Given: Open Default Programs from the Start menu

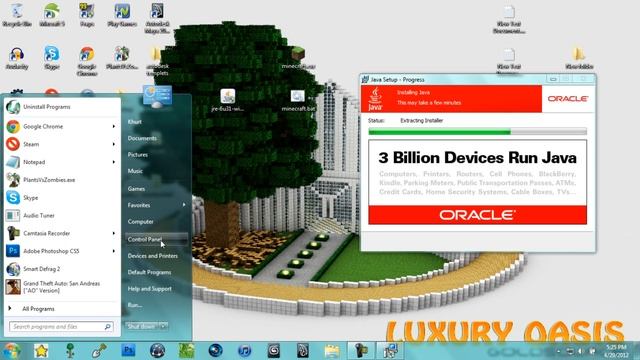Looking at the screenshot, I should click(149, 272).
